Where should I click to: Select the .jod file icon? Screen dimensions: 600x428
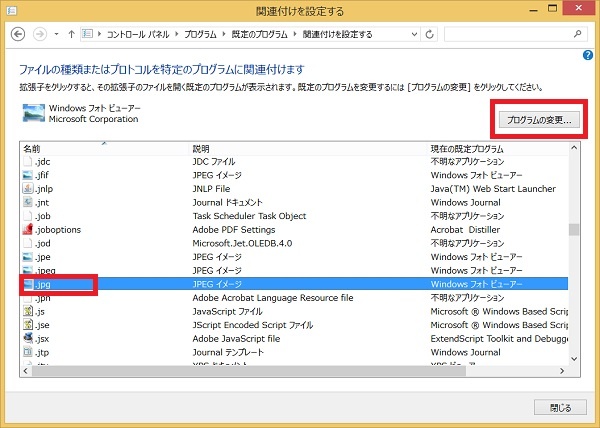(28, 243)
